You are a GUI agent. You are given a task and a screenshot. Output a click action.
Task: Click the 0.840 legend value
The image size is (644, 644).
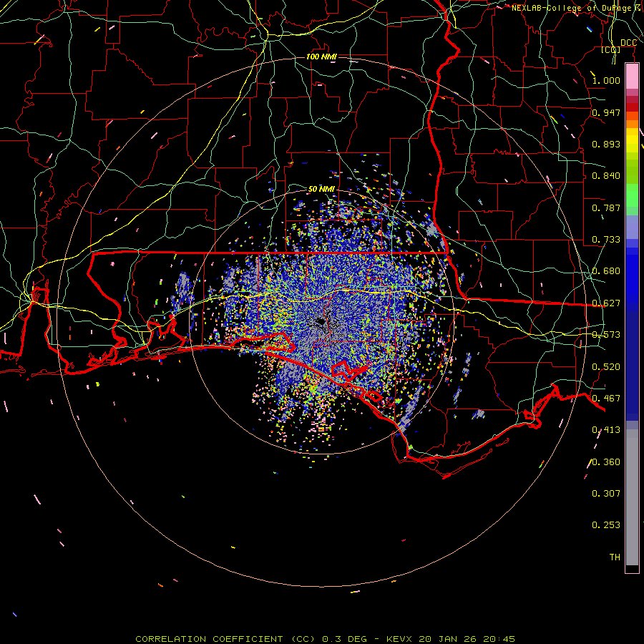pyautogui.click(x=606, y=176)
